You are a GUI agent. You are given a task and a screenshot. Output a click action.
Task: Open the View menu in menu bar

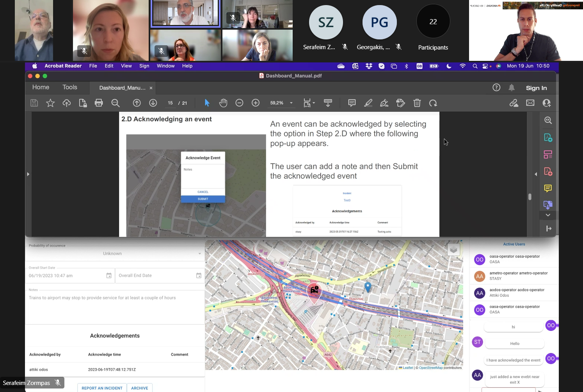(126, 66)
